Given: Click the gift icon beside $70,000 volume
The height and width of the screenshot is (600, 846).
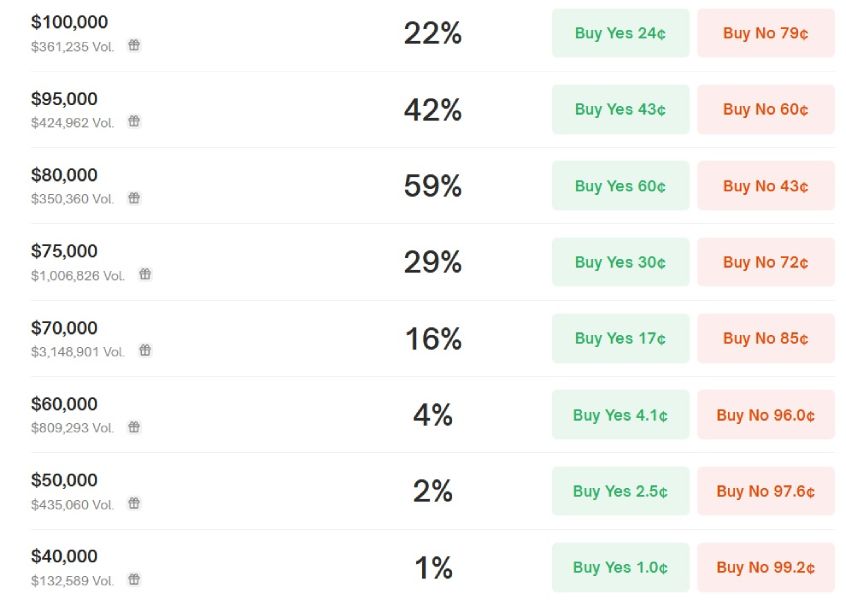Looking at the screenshot, I should (145, 351).
